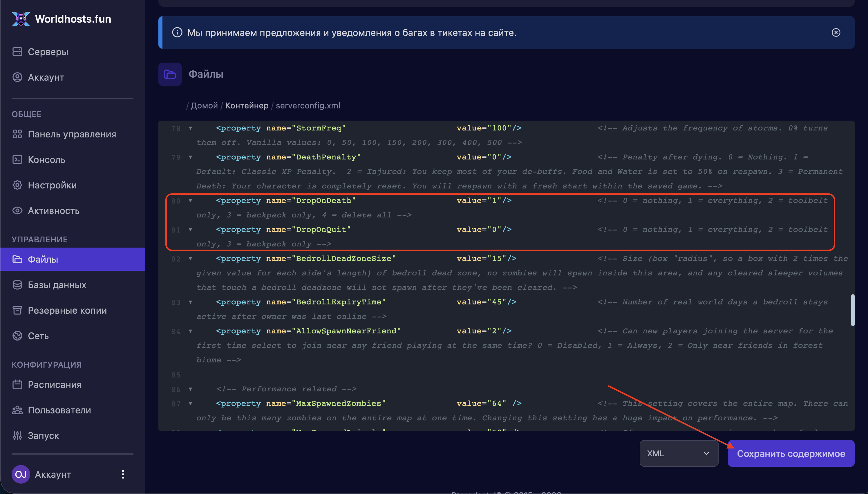Viewport: 868px width, 494px height.
Task: Click the Worldhosts.fun logo icon
Action: [x=21, y=19]
